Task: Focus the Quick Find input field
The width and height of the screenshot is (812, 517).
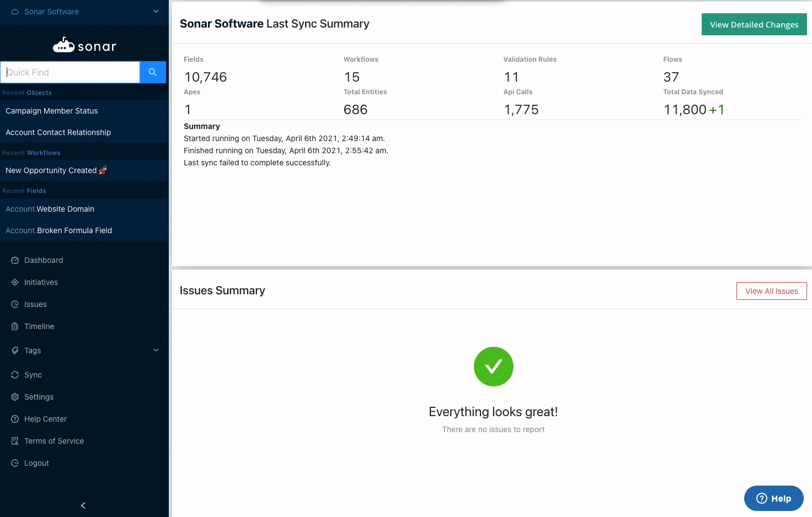Action: 70,72
